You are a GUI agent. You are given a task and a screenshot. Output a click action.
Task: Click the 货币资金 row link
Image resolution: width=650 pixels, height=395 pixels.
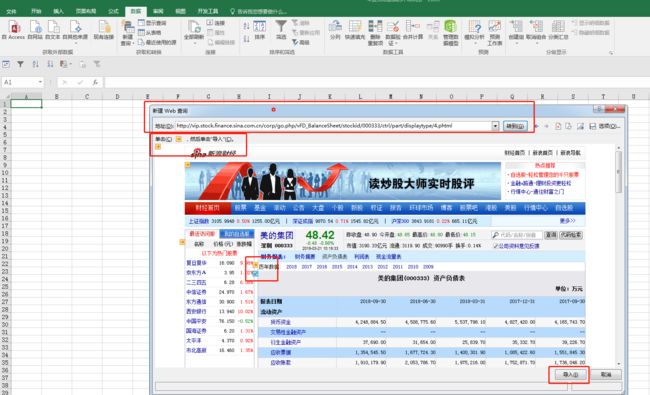(x=281, y=322)
